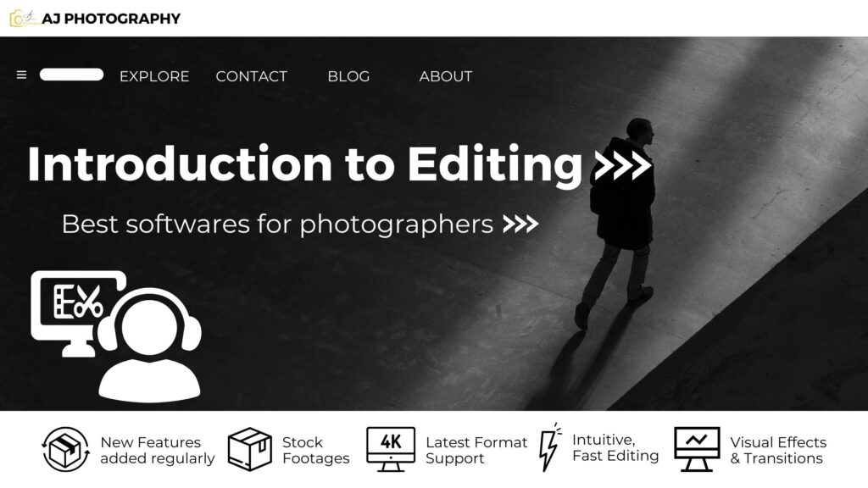The height and width of the screenshot is (488, 868).
Task: Click the video editor headset icon
Action: [x=116, y=336]
